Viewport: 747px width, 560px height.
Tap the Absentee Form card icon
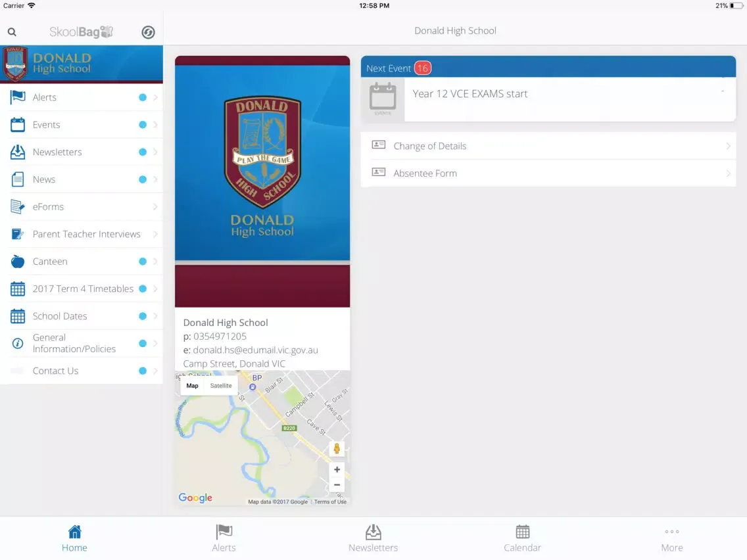coord(379,172)
